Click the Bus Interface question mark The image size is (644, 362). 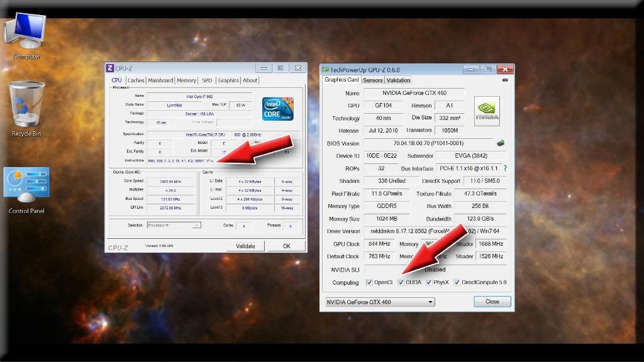click(505, 168)
